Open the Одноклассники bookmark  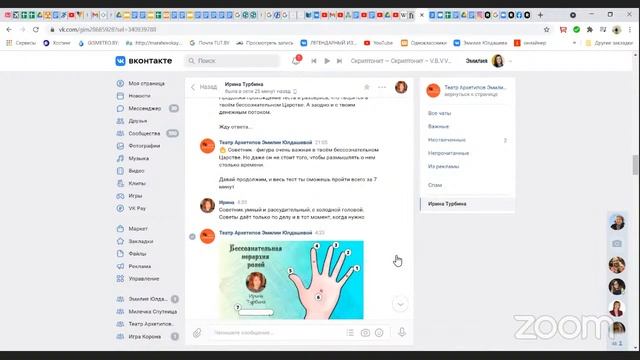424,43
